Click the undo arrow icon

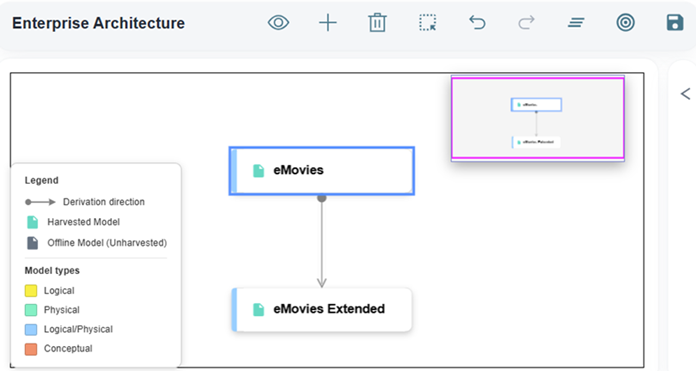(477, 23)
